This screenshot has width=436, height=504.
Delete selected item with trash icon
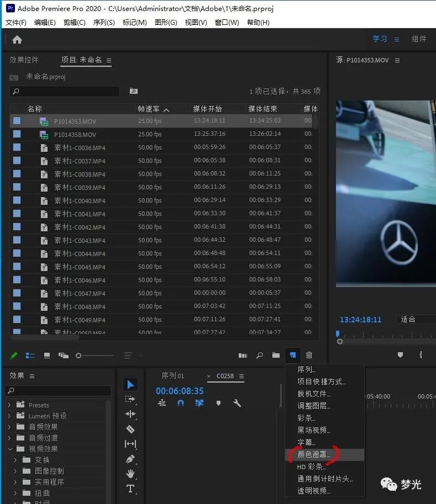point(309,356)
